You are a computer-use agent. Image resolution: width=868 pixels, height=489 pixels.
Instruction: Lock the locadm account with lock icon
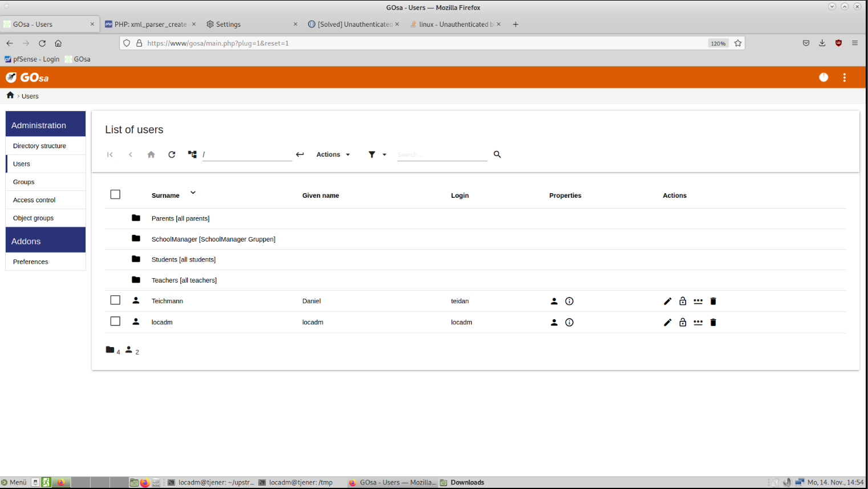[683, 322]
